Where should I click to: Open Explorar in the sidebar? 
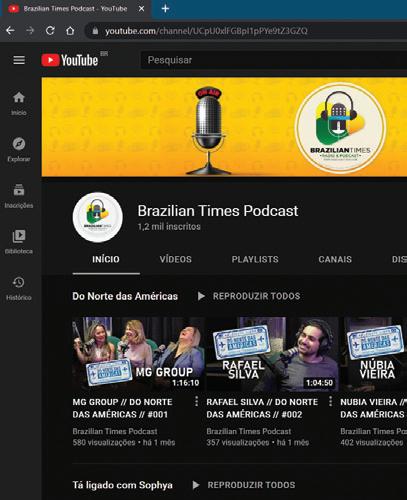point(19,150)
